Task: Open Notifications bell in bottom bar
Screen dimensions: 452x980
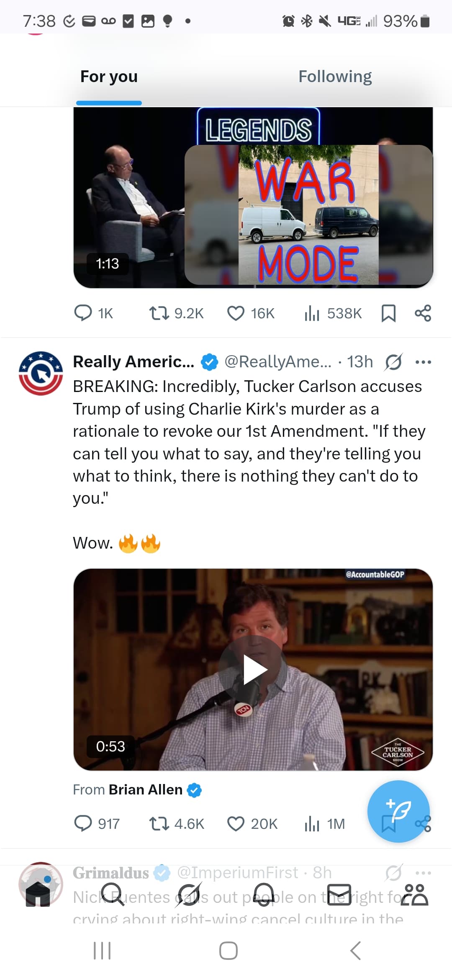Action: (264, 895)
